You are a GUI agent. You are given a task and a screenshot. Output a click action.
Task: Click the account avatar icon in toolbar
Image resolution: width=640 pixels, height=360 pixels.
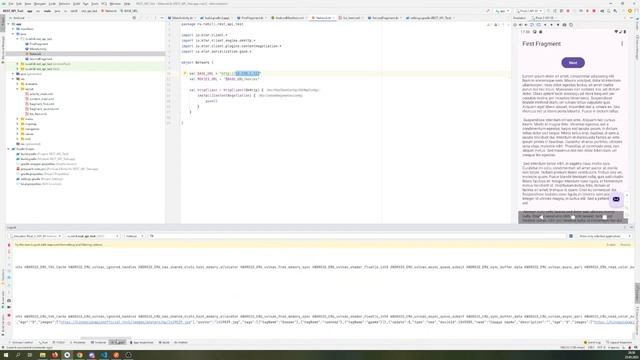(630, 11)
